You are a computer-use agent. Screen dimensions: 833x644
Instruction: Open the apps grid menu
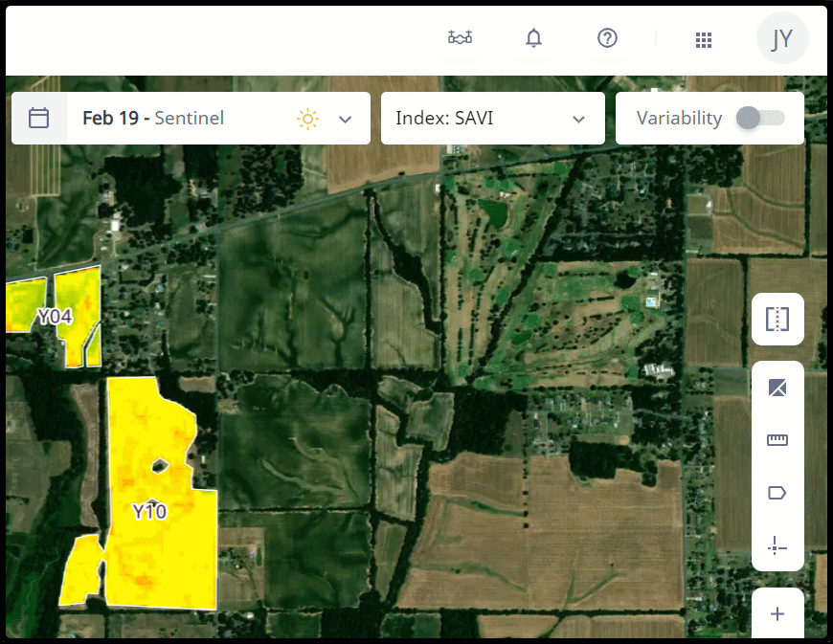click(x=704, y=39)
